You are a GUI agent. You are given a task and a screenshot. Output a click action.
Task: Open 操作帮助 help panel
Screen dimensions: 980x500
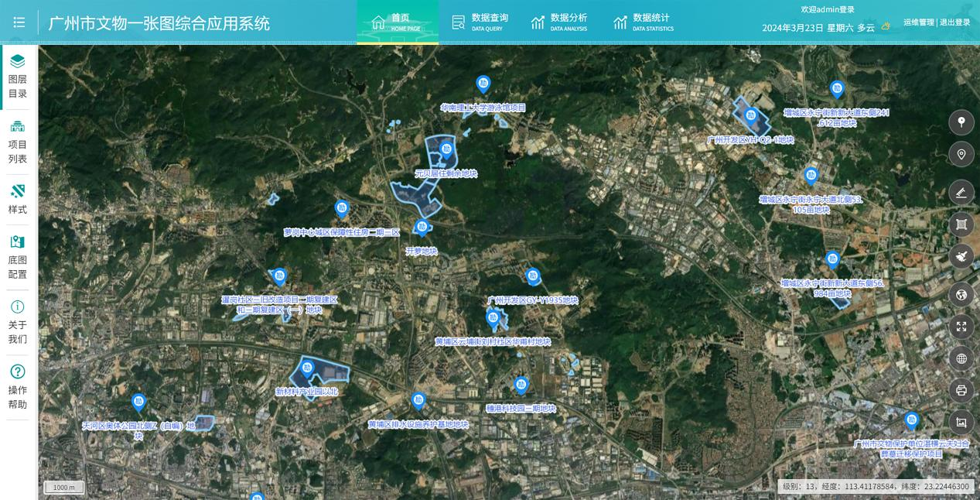18,387
